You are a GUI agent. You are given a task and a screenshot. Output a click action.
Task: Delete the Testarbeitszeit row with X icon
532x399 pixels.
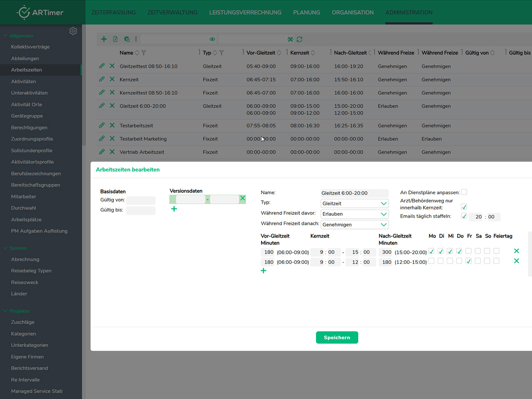pyautogui.click(x=112, y=125)
